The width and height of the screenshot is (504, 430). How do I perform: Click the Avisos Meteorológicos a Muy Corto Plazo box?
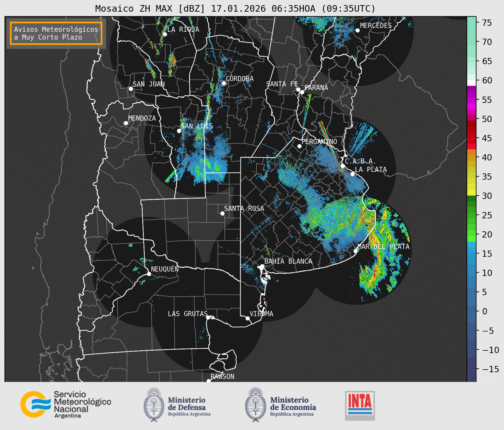pyautogui.click(x=56, y=33)
